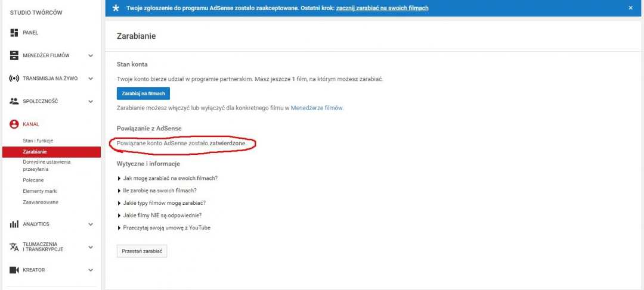The width and height of the screenshot is (644, 290).
Task: Dismiss the blue AdSense notification banner
Action: point(631,8)
